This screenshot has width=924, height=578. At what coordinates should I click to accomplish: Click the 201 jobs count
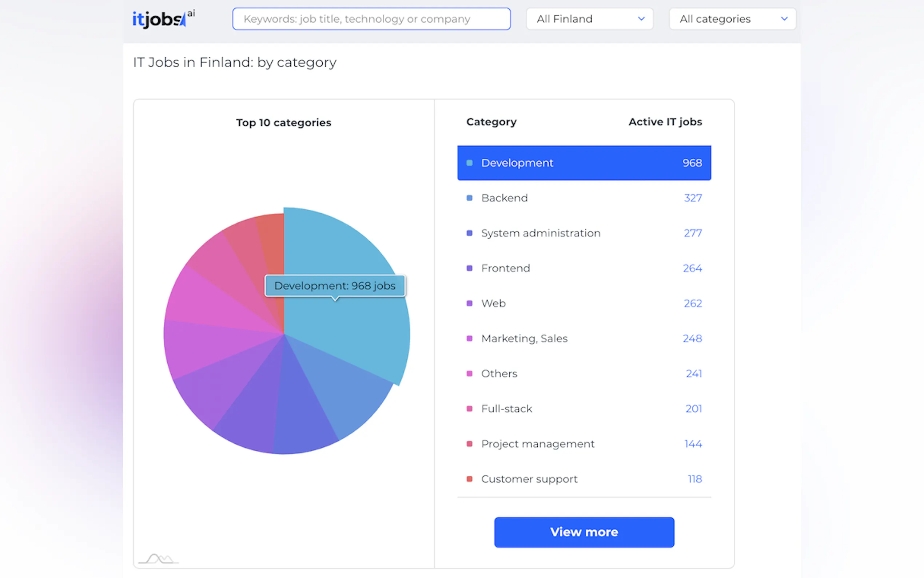click(x=694, y=409)
